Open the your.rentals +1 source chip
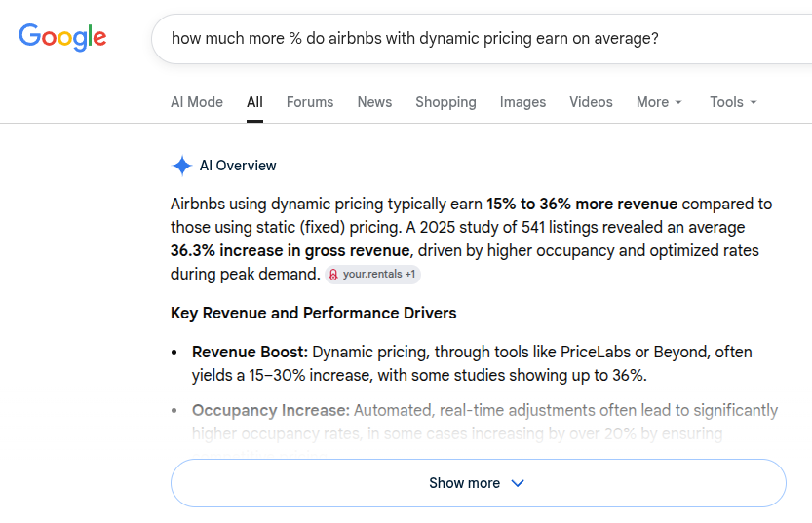 (x=372, y=275)
